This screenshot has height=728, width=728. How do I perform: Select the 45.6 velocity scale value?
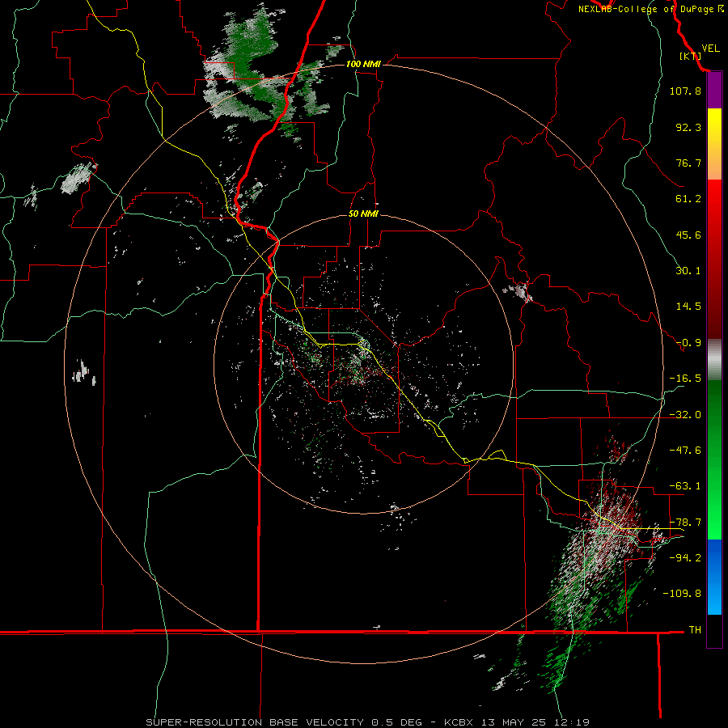pyautogui.click(x=688, y=235)
